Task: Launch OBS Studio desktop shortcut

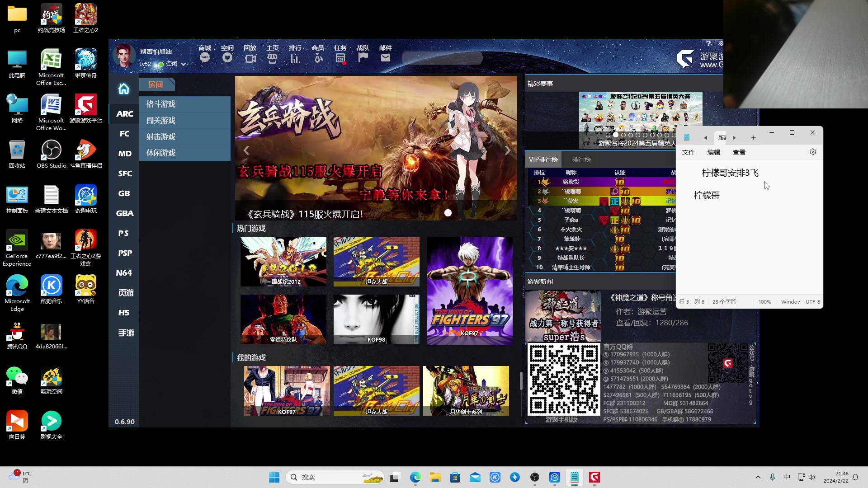Action: [x=52, y=154]
